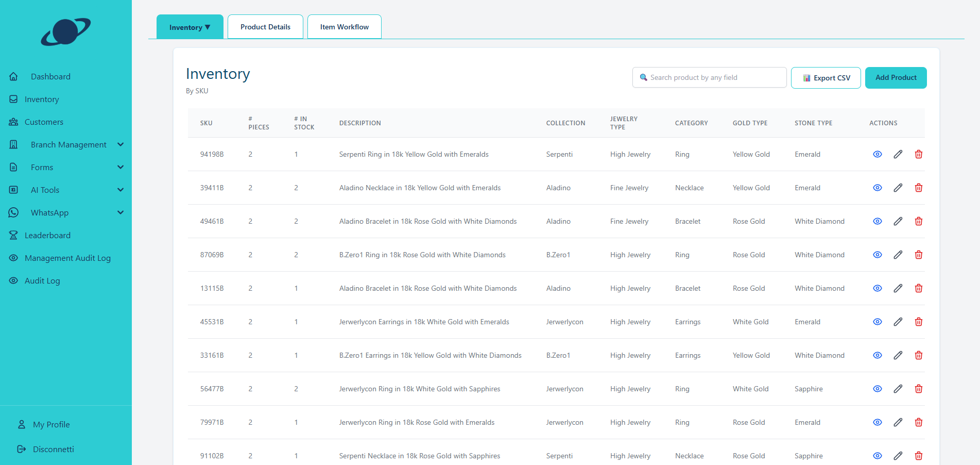Click the Add Product button
Image resolution: width=980 pixels, height=465 pixels.
point(896,78)
